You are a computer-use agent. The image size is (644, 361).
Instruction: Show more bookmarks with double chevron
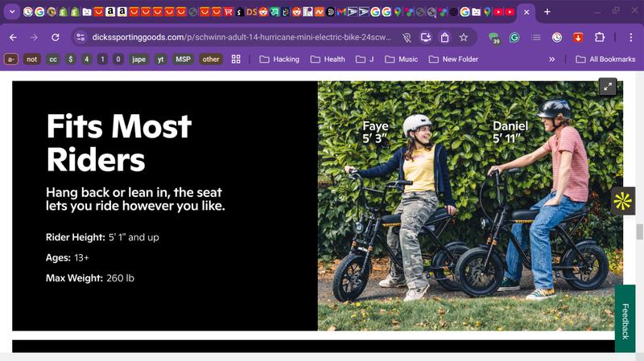tap(551, 59)
